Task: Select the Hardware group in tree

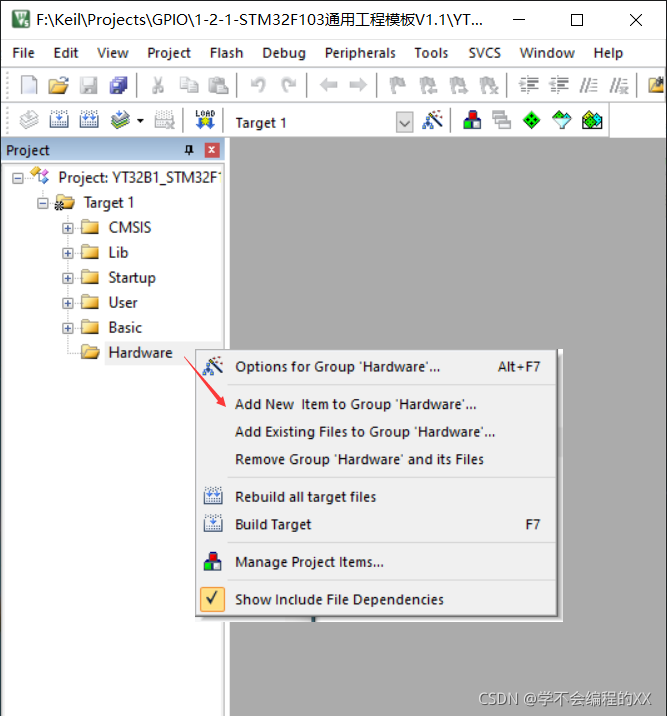Action: [140, 353]
